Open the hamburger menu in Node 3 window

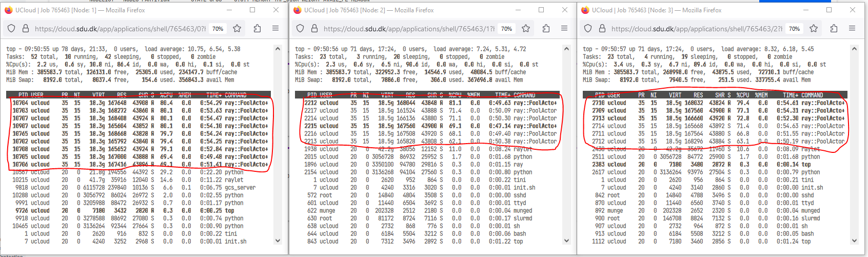click(x=852, y=29)
